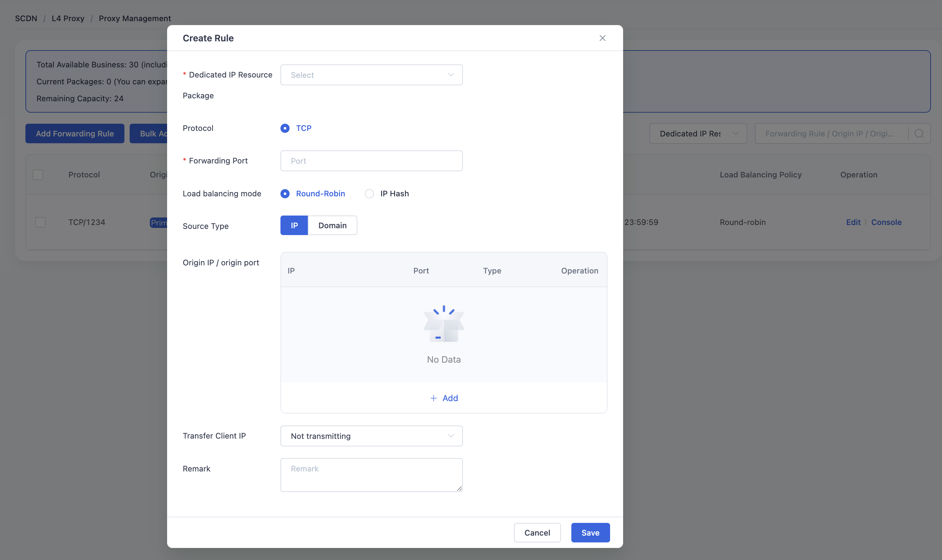The height and width of the screenshot is (560, 942).
Task: Click the plus icon beside Add
Action: tap(433, 398)
